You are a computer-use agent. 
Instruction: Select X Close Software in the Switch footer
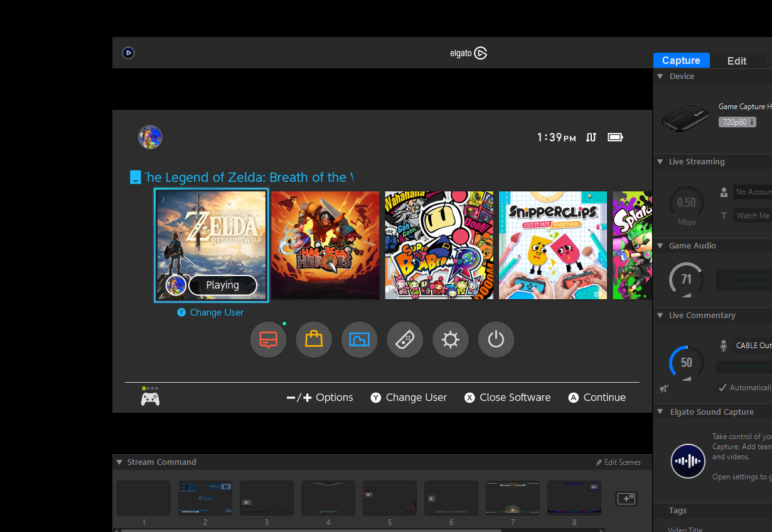[508, 397]
